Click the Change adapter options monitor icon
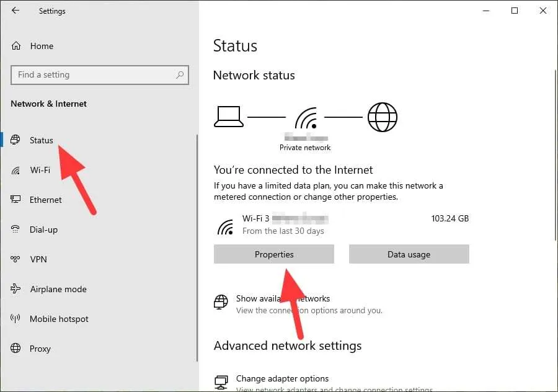 click(x=221, y=383)
